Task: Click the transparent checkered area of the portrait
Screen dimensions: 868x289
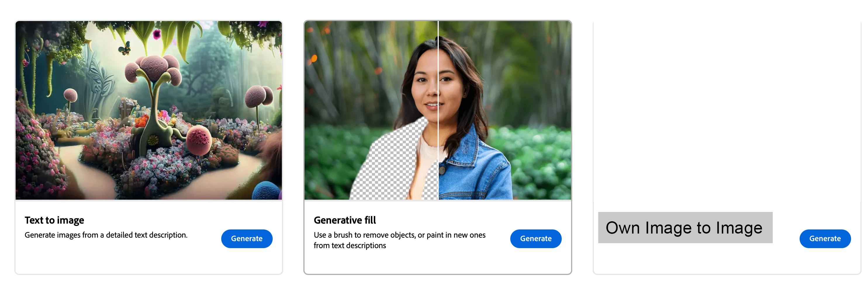Action: (394, 161)
